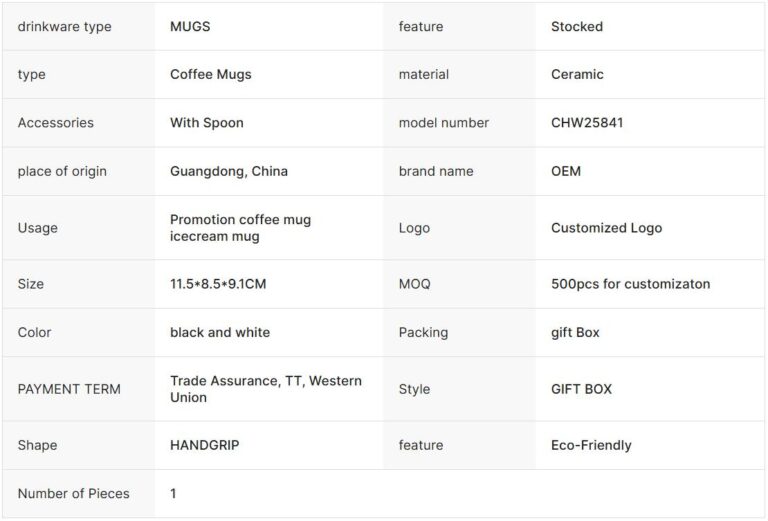768x521 pixels.
Task: Click the "drinkware type" label cell
Action: (64, 27)
